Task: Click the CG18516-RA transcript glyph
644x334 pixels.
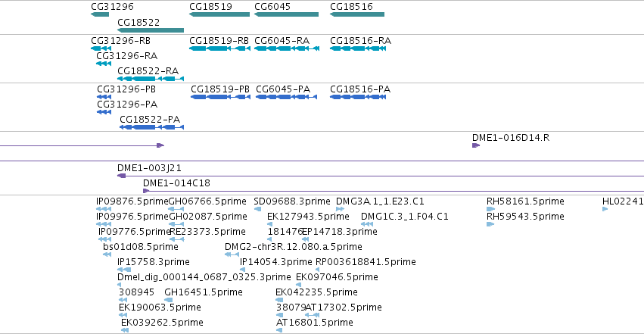Action: click(x=358, y=48)
